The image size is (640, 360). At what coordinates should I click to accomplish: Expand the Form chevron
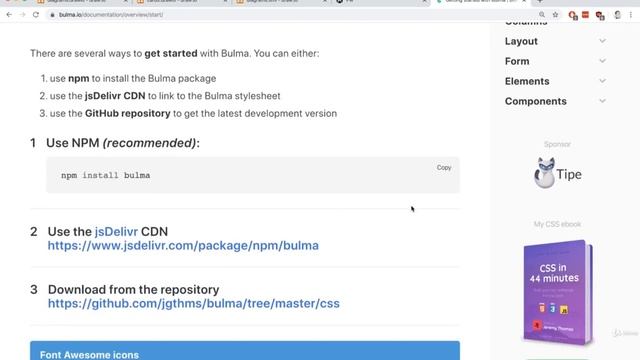tap(602, 61)
